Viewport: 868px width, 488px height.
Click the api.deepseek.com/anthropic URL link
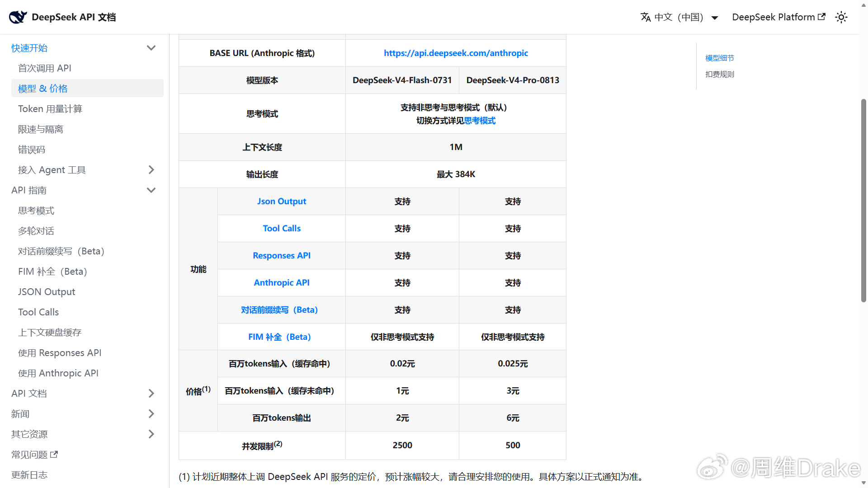(456, 53)
